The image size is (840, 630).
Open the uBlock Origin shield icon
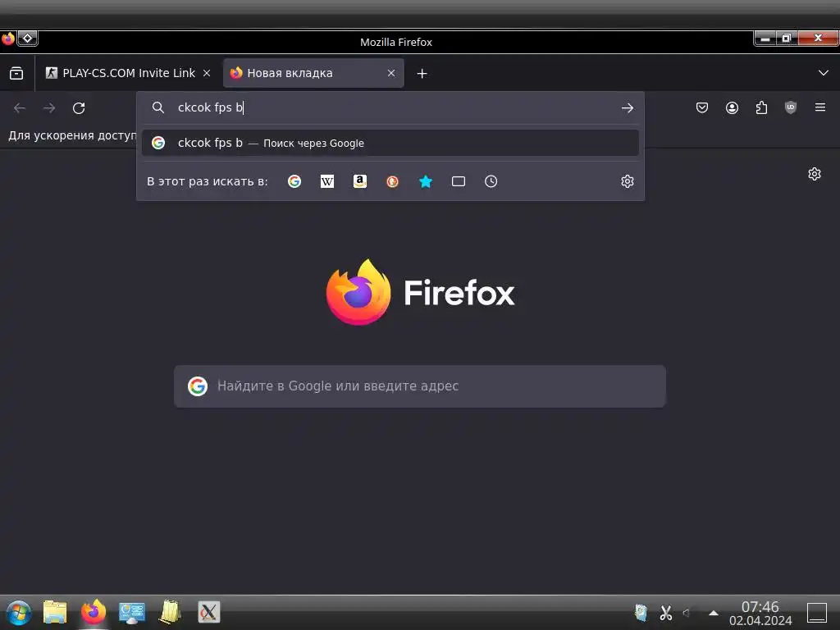tap(791, 108)
